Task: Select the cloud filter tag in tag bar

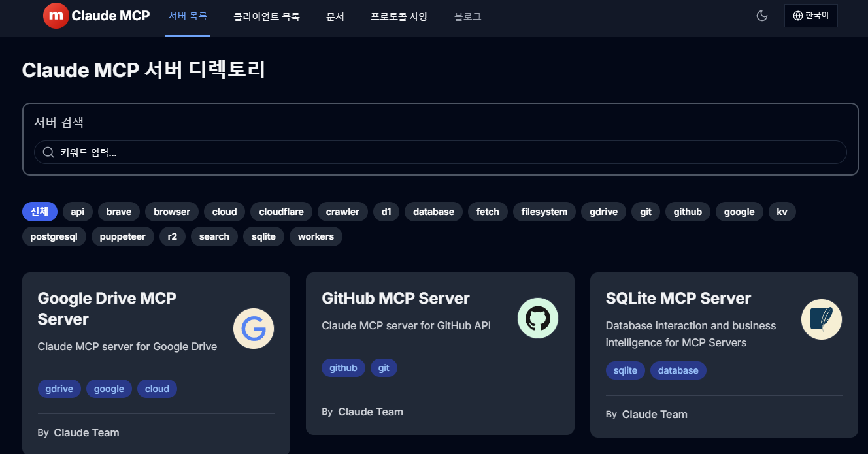Action: pos(225,212)
